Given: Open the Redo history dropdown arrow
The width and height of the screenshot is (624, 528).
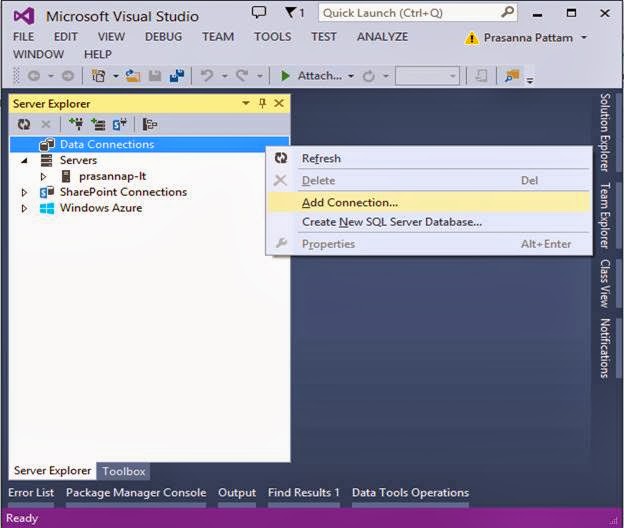Looking at the screenshot, I should click(x=259, y=76).
